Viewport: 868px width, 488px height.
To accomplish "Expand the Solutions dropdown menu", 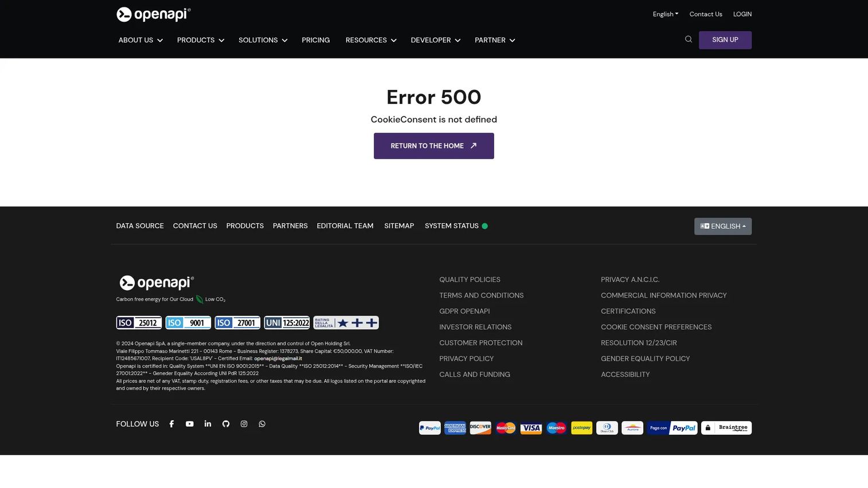I will 263,40.
